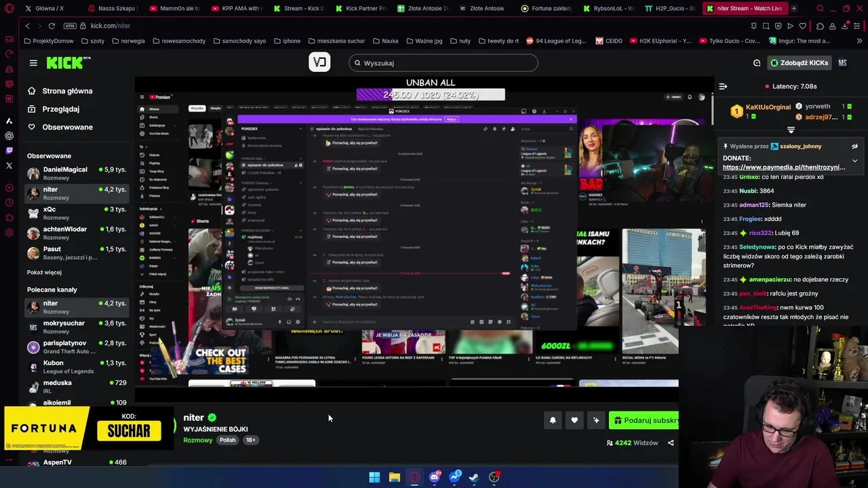Open DanielMagical channel in followed list
This screenshot has height=488, width=868.
pos(77,173)
